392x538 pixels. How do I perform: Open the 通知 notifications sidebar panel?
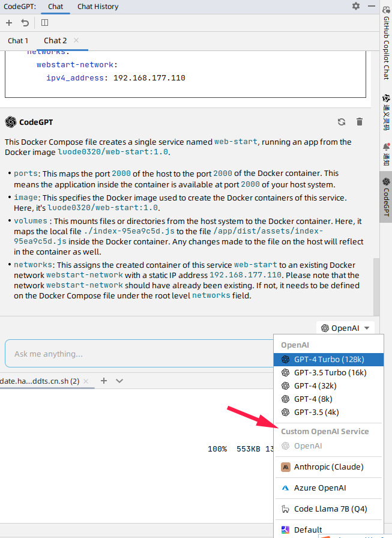coord(386,154)
